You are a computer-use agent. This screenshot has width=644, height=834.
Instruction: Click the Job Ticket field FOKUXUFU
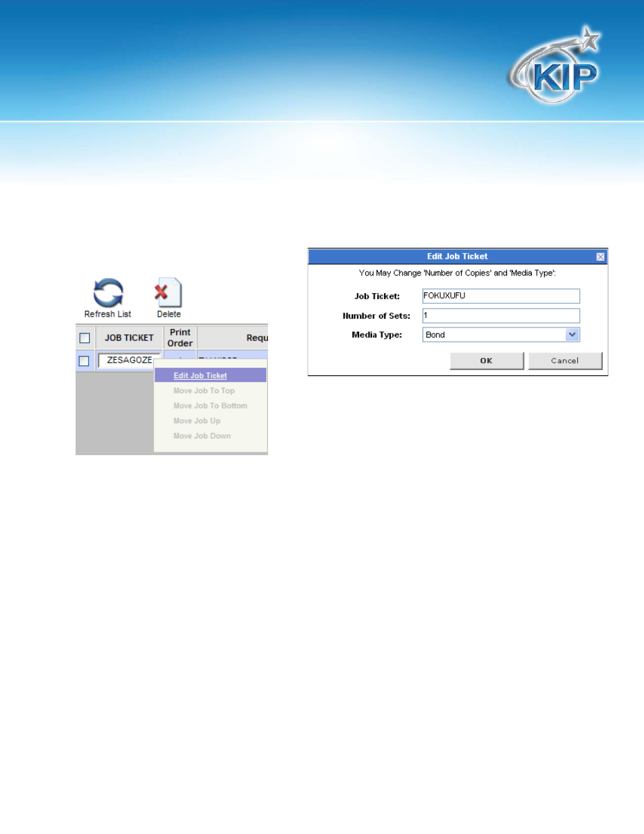click(501, 296)
